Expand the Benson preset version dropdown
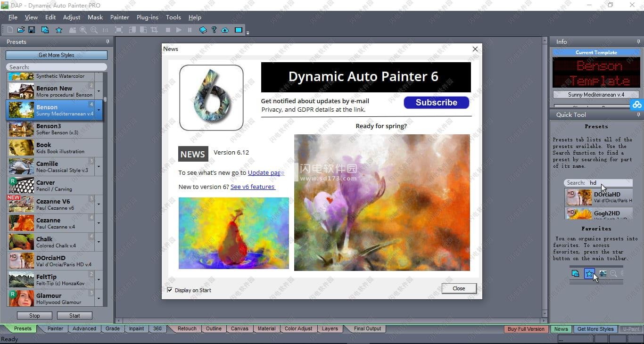Image resolution: width=644 pixels, height=344 pixels. (x=99, y=110)
